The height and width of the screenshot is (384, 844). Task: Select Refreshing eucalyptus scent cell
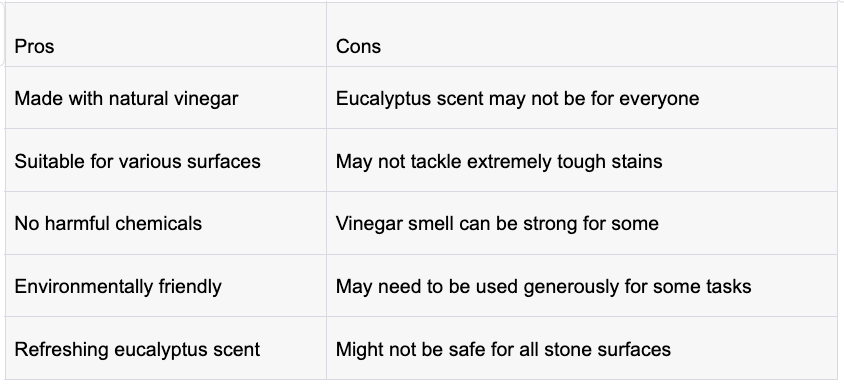(x=166, y=348)
